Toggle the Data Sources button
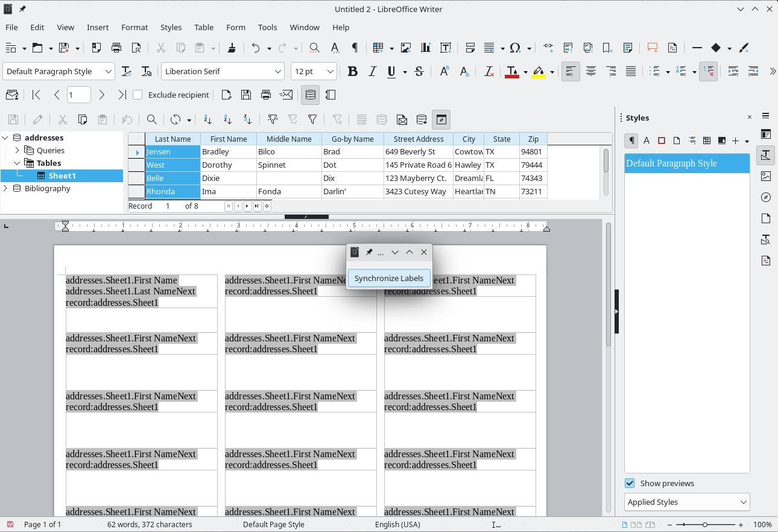The image size is (778, 532). click(x=311, y=95)
